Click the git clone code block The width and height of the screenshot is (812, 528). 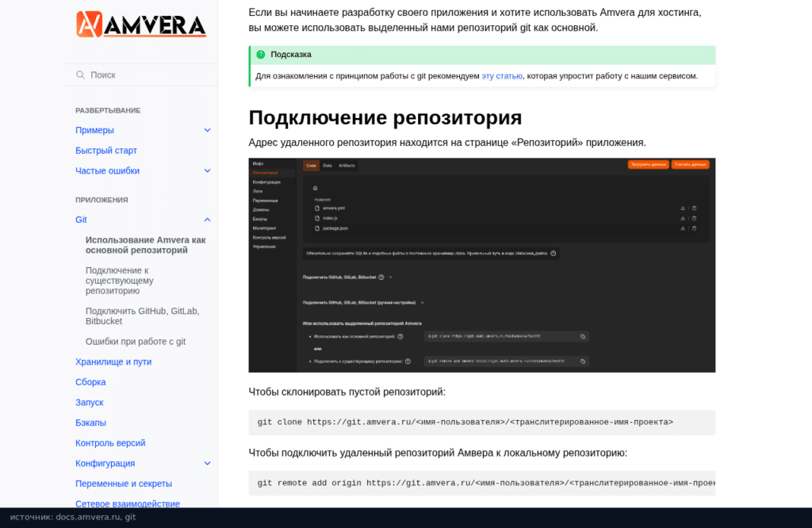pyautogui.click(x=481, y=423)
